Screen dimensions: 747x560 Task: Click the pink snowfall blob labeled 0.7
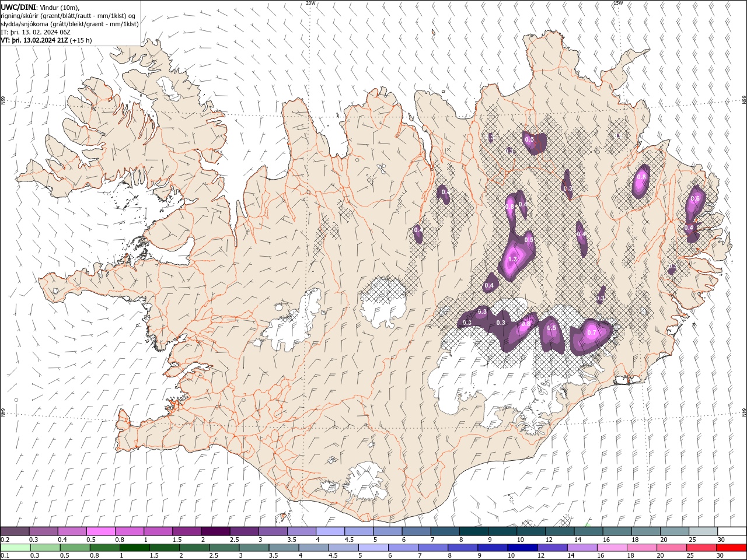click(x=592, y=335)
